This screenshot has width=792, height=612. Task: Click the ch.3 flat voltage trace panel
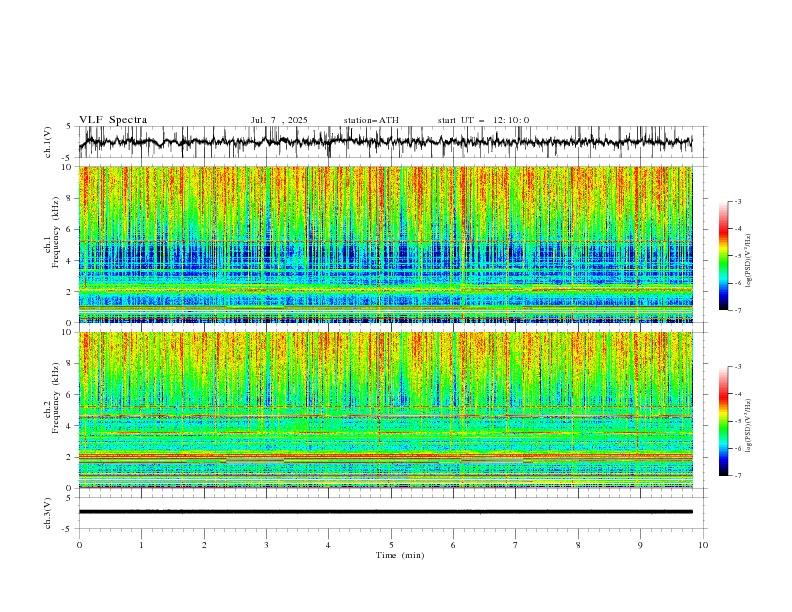pos(392,513)
